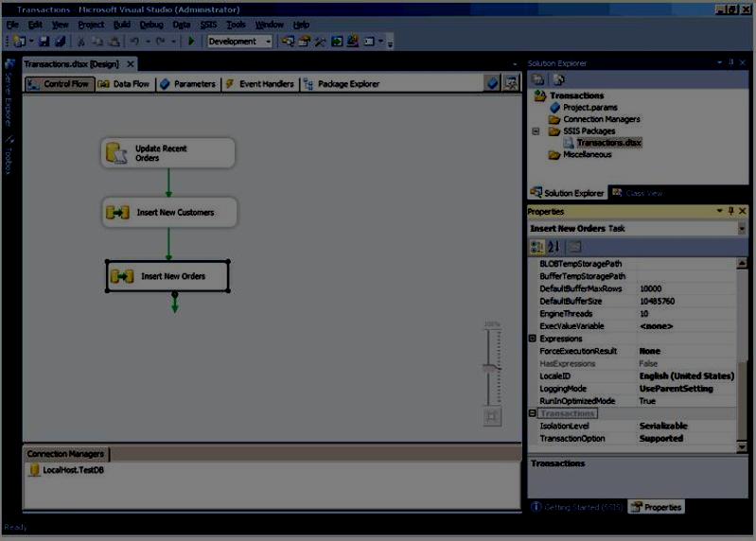
Task: Open the Project menu
Action: pyautogui.click(x=91, y=25)
